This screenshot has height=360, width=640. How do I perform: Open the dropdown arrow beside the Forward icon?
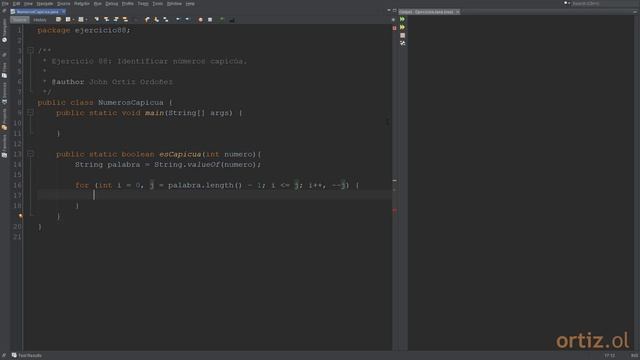(87, 20)
